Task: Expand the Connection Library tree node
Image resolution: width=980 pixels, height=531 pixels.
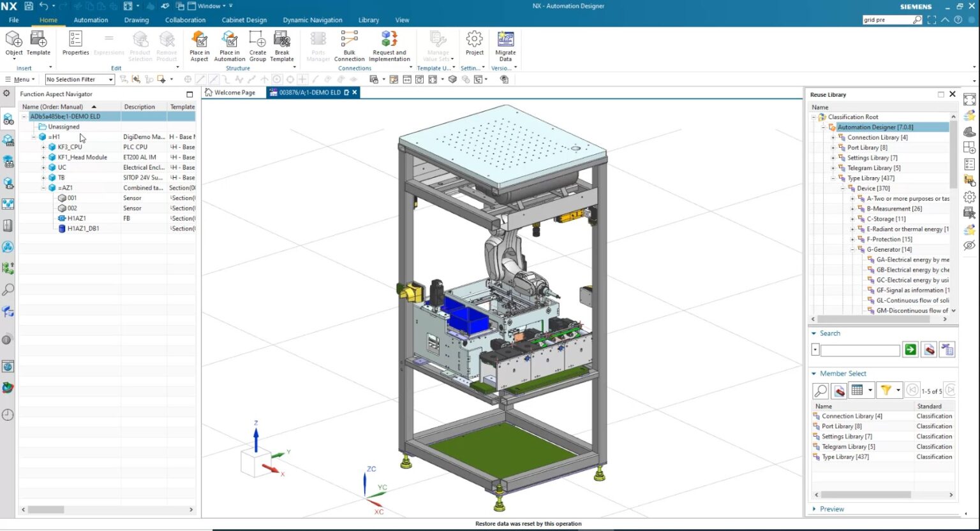Action: [x=833, y=138]
